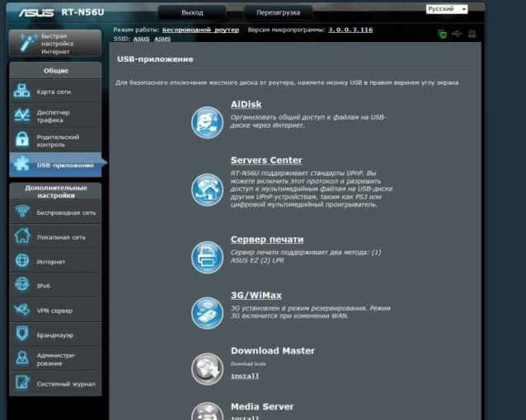Open the Русский language dropdown

click(447, 9)
